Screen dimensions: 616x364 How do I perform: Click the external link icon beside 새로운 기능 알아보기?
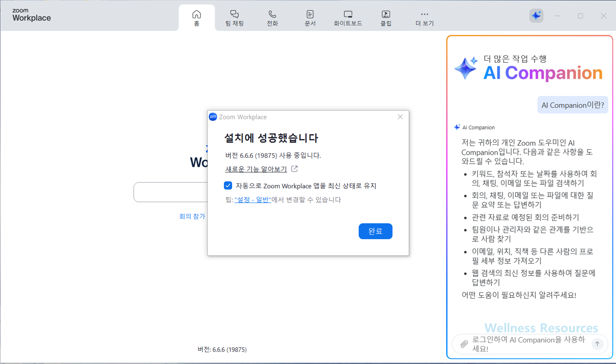pos(294,169)
